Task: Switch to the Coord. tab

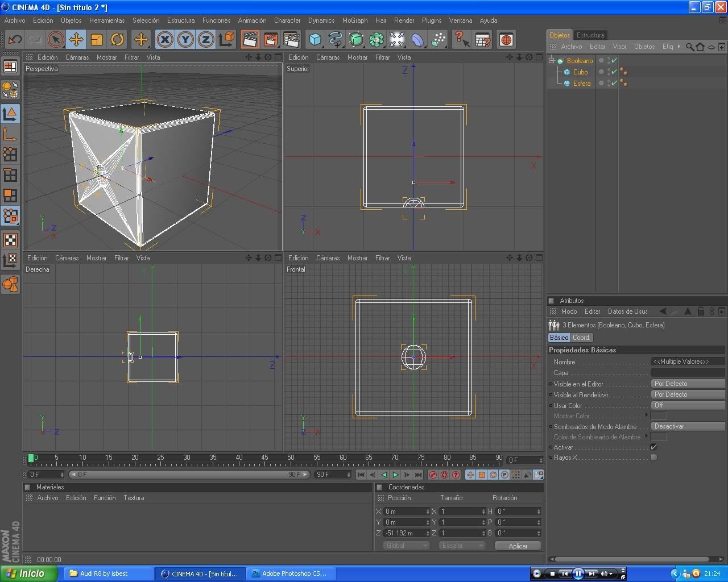Action: pyautogui.click(x=581, y=338)
